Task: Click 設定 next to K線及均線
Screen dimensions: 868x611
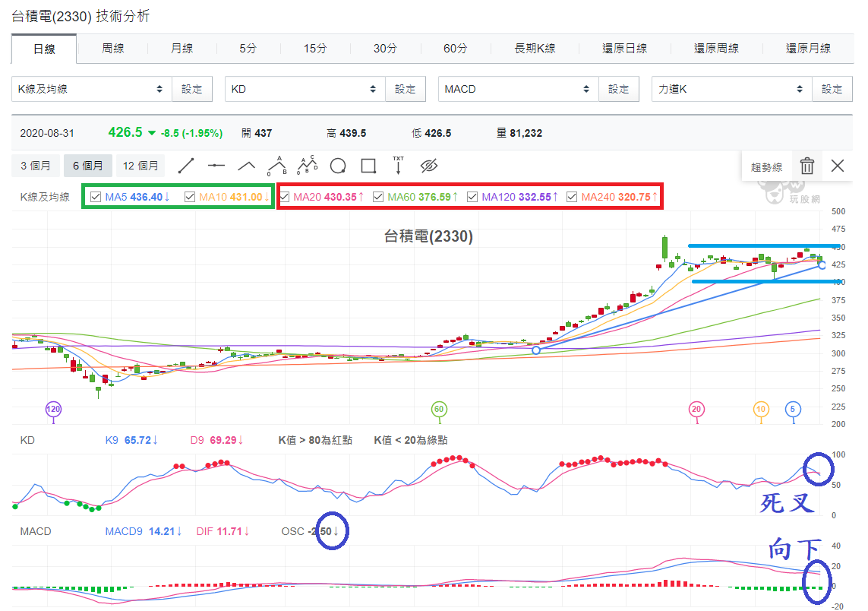Action: point(192,89)
